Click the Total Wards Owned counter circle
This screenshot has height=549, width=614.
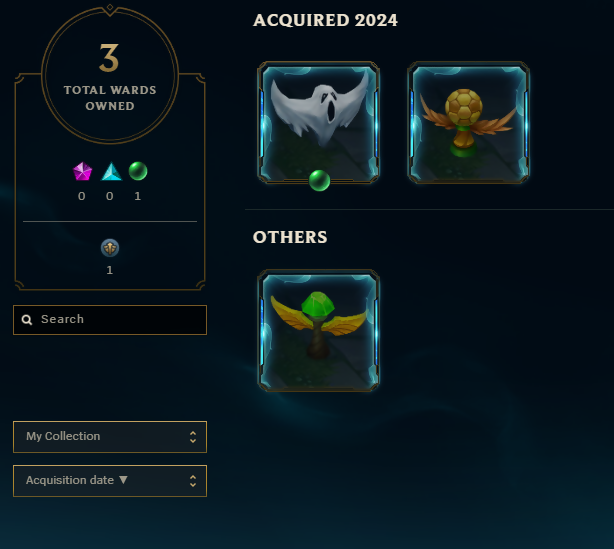pyautogui.click(x=110, y=75)
